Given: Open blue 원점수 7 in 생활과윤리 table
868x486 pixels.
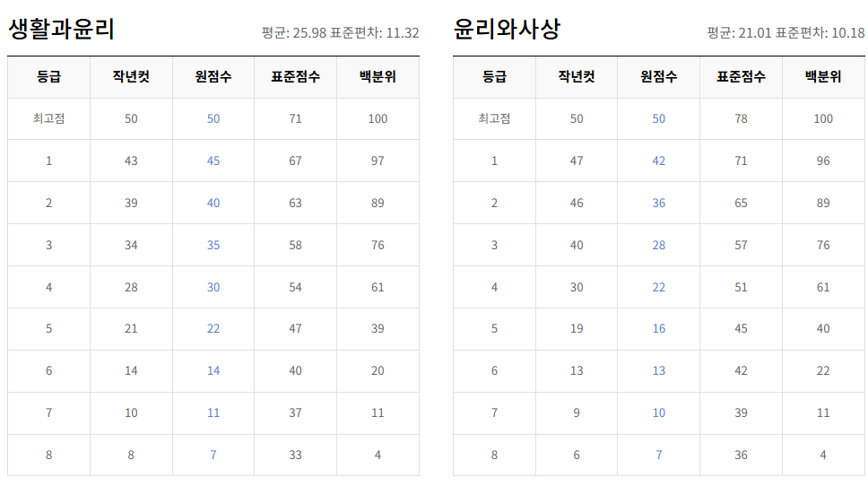Looking at the screenshot, I should coord(213,455).
